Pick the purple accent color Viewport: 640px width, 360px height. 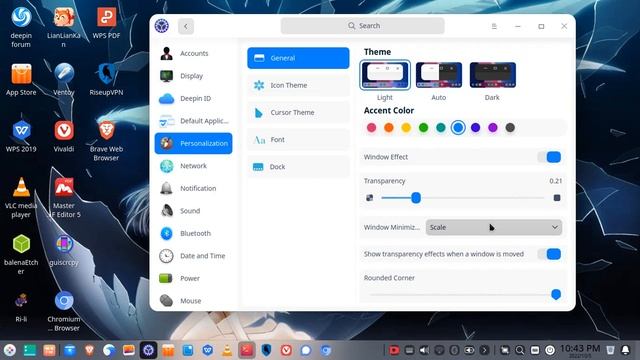click(493, 128)
